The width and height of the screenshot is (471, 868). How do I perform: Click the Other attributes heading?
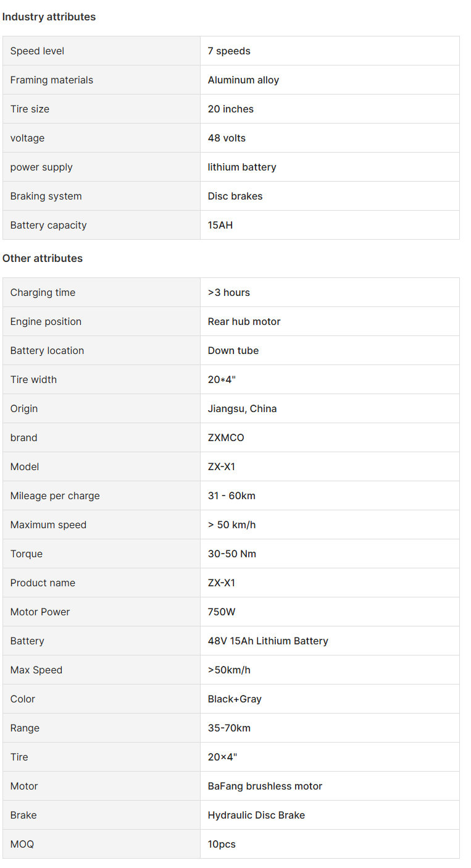point(43,258)
